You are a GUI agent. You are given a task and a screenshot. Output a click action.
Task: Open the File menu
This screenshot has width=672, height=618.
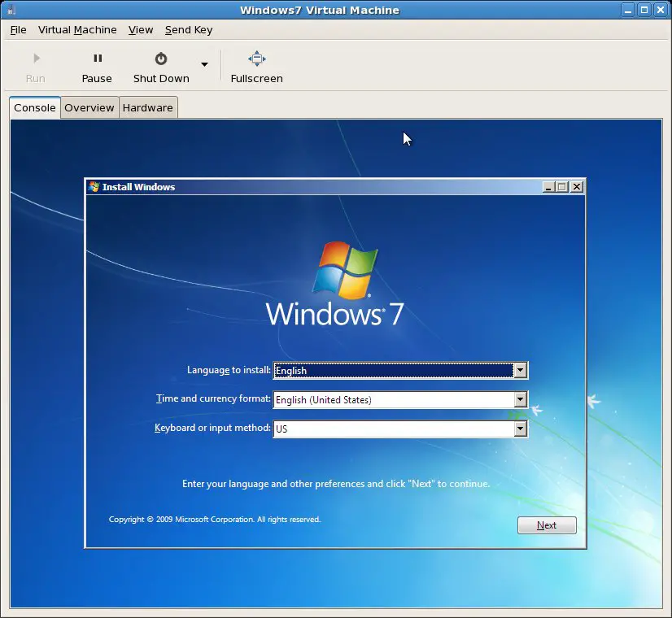tap(18, 30)
